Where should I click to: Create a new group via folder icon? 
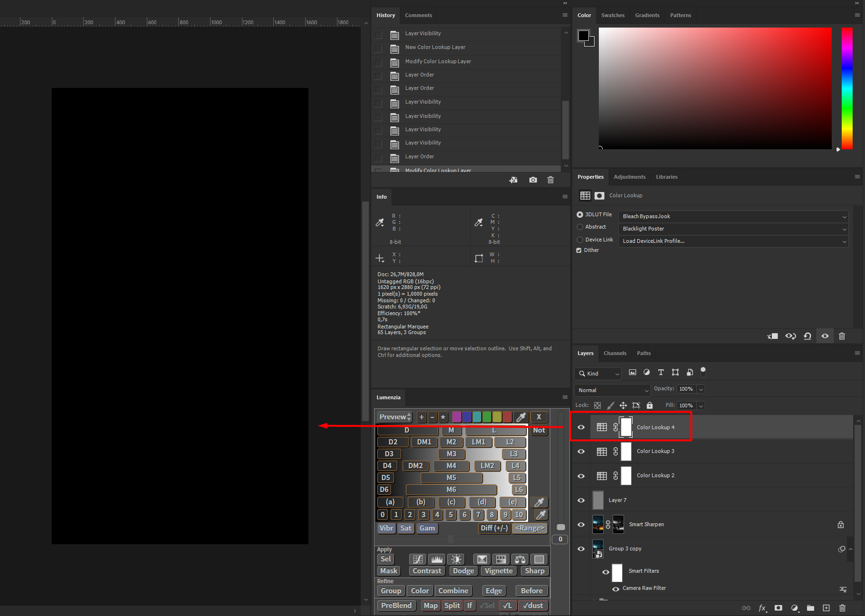[811, 608]
